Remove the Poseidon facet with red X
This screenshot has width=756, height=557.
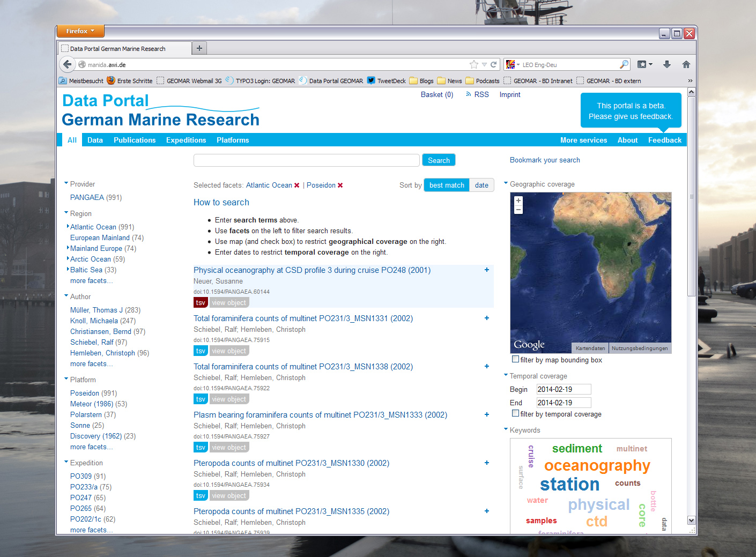click(340, 185)
